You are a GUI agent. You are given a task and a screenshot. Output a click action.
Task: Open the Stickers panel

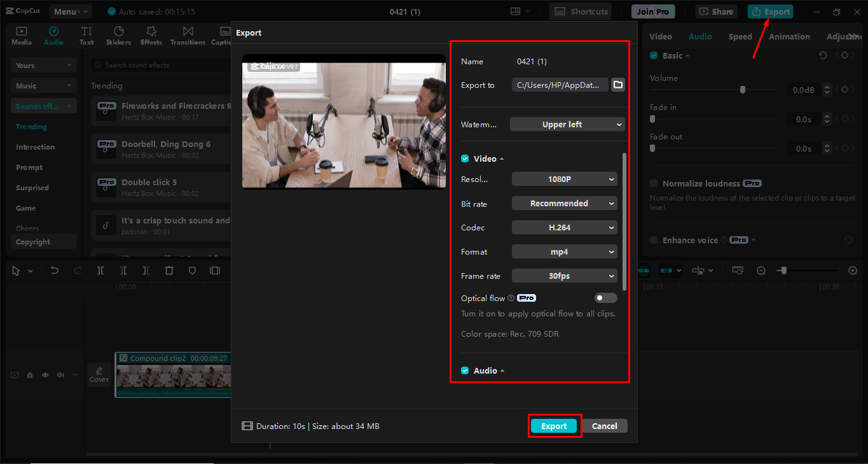118,35
